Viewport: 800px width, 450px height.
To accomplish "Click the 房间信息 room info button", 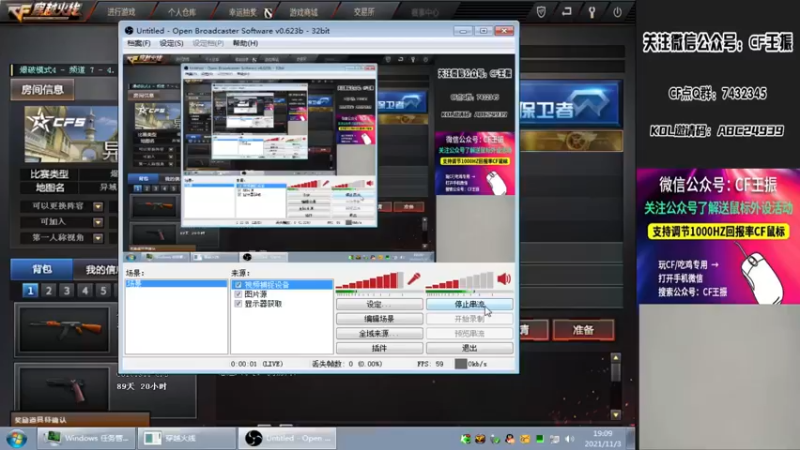I will pyautogui.click(x=42, y=90).
